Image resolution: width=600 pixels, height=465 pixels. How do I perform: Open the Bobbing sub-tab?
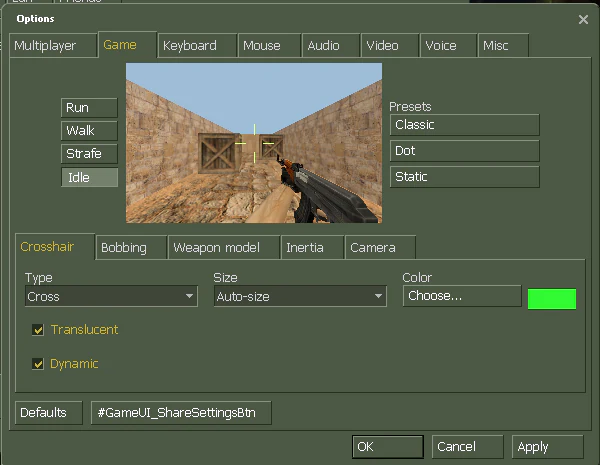coord(131,248)
